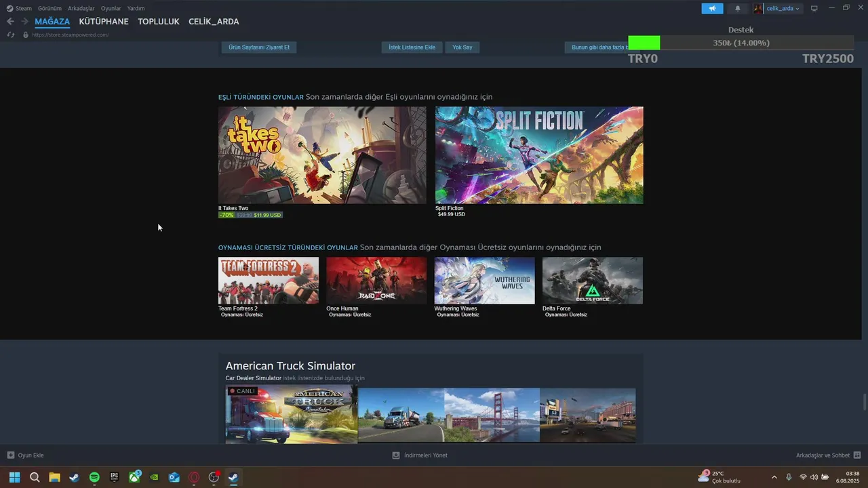The height and width of the screenshot is (488, 868).
Task: Open the Team Fortress 2 thumbnail
Action: 269,281
